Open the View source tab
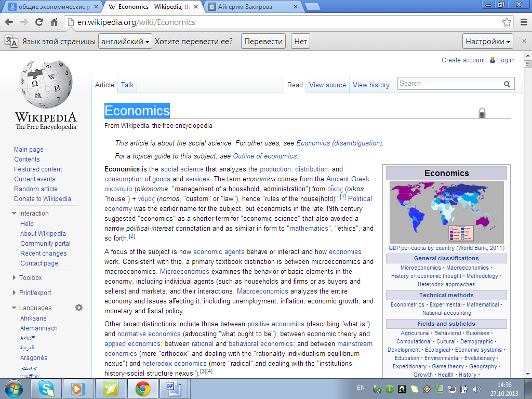Viewport: 532px width, 399px height. [x=327, y=85]
